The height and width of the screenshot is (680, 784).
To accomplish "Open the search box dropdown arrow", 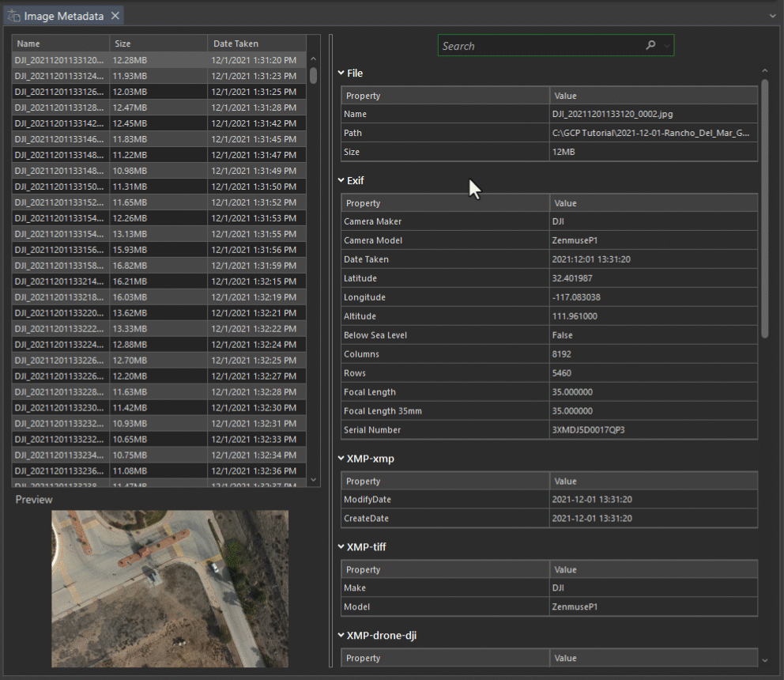I will coord(667,46).
